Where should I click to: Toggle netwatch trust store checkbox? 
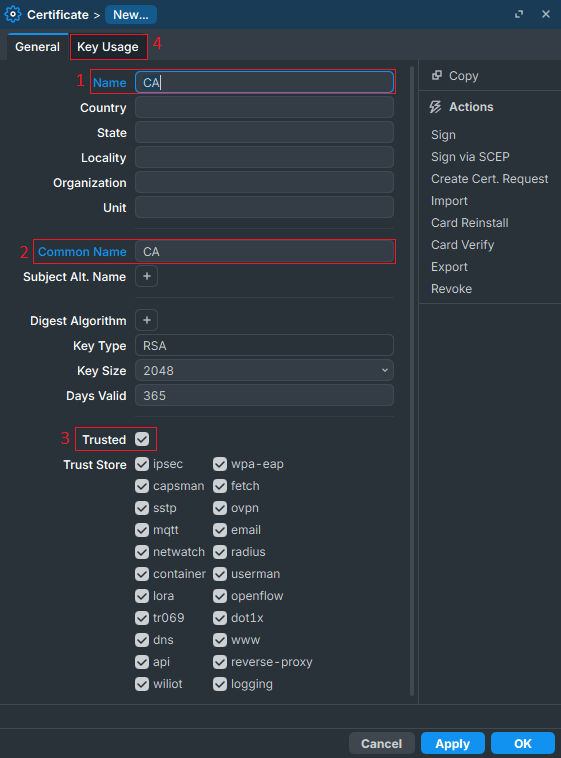click(x=142, y=552)
